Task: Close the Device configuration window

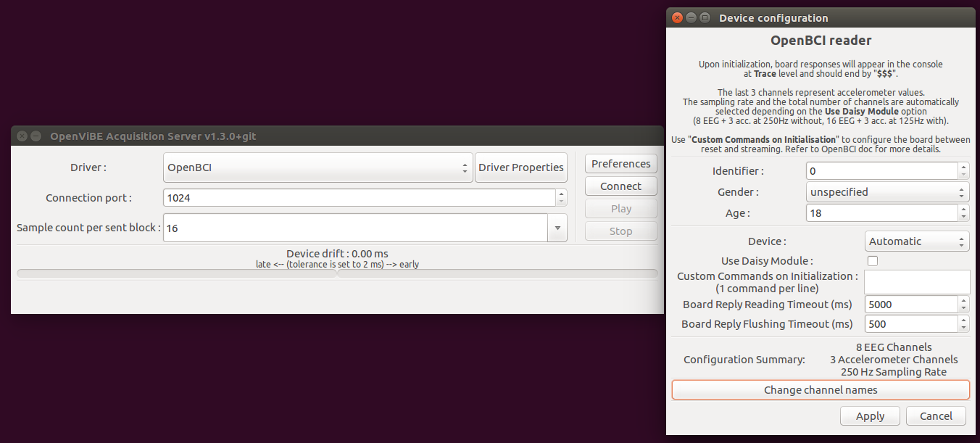Action: click(677, 18)
